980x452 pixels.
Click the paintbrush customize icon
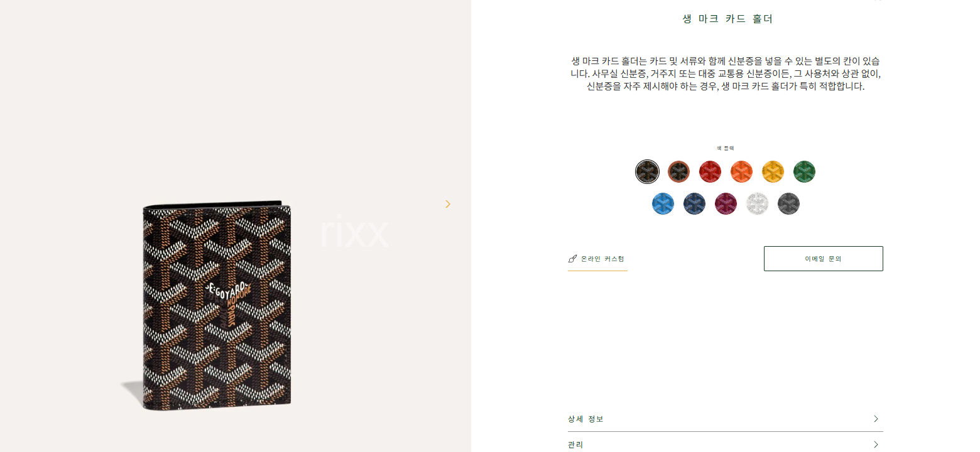tap(572, 259)
